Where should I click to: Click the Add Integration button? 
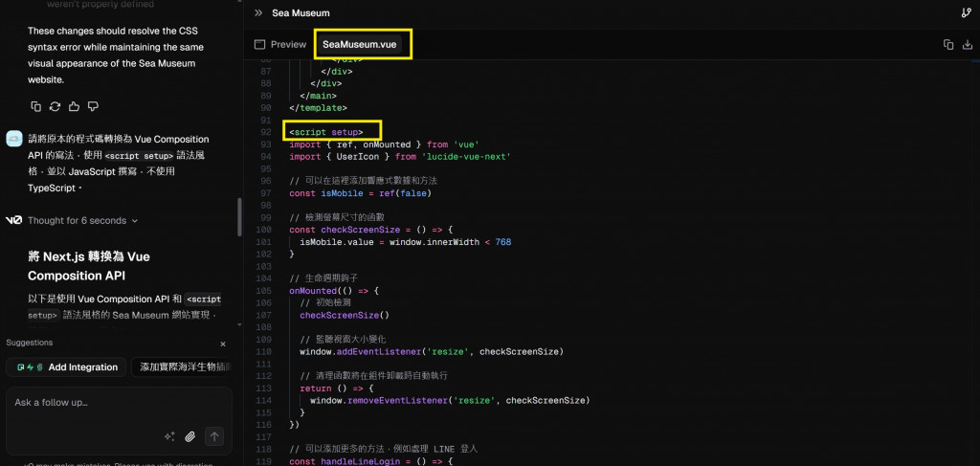66,367
